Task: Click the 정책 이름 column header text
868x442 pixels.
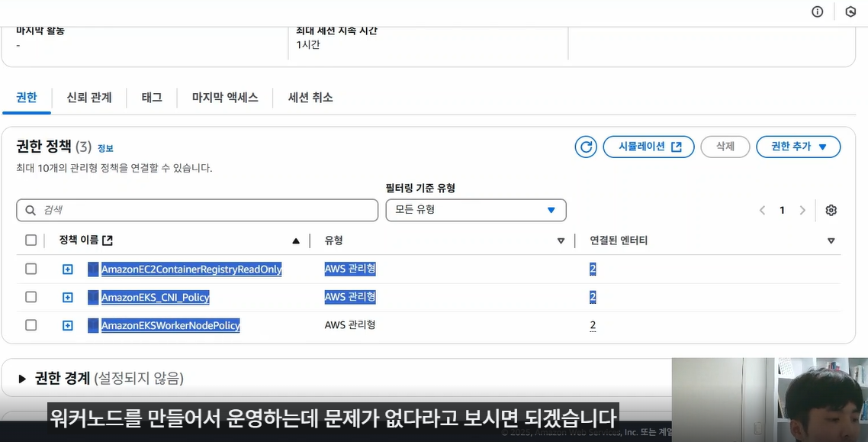Action: tap(79, 240)
